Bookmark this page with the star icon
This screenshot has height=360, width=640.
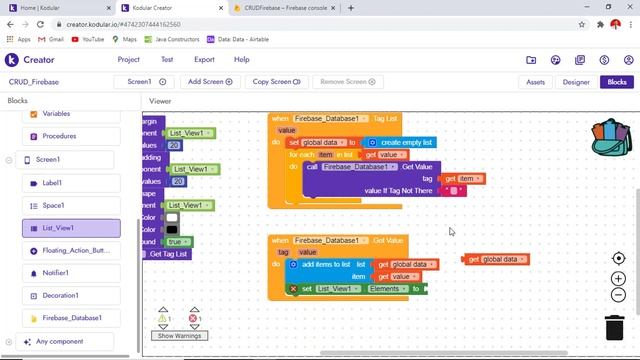tap(582, 24)
